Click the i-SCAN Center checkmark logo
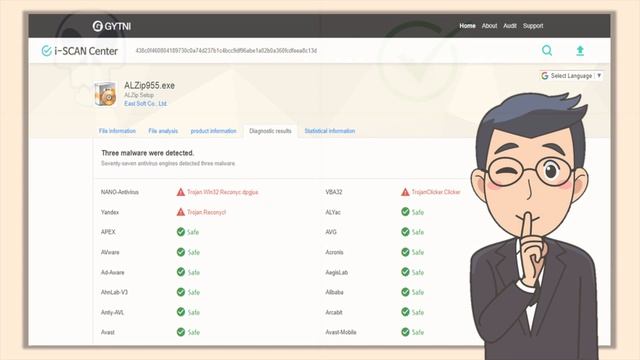 [x=47, y=51]
